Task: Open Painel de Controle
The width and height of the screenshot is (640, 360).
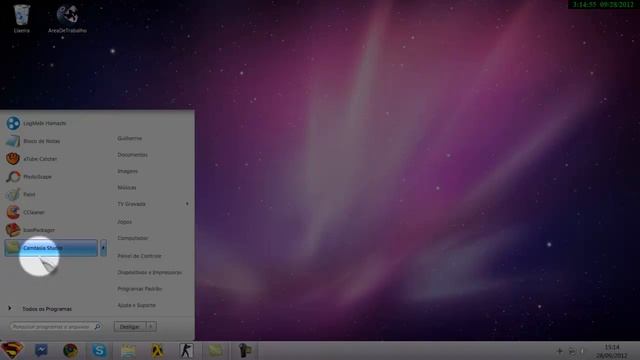Action: (x=140, y=256)
